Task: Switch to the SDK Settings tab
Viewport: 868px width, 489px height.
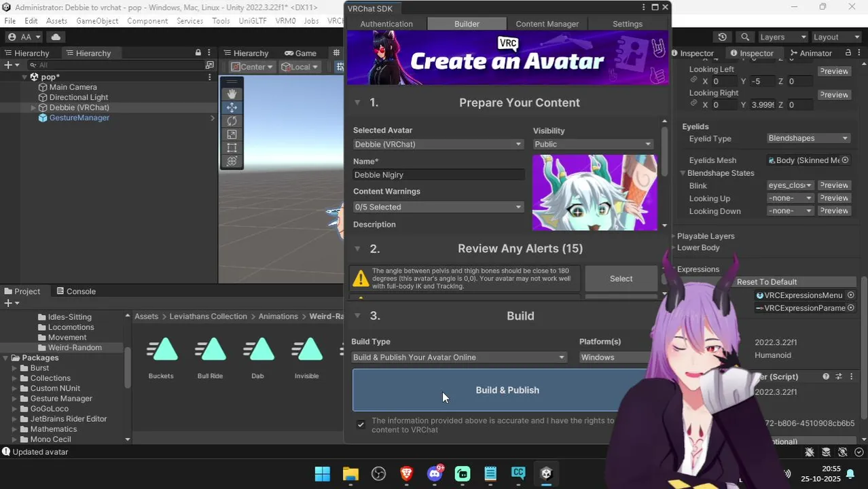Action: click(x=628, y=24)
